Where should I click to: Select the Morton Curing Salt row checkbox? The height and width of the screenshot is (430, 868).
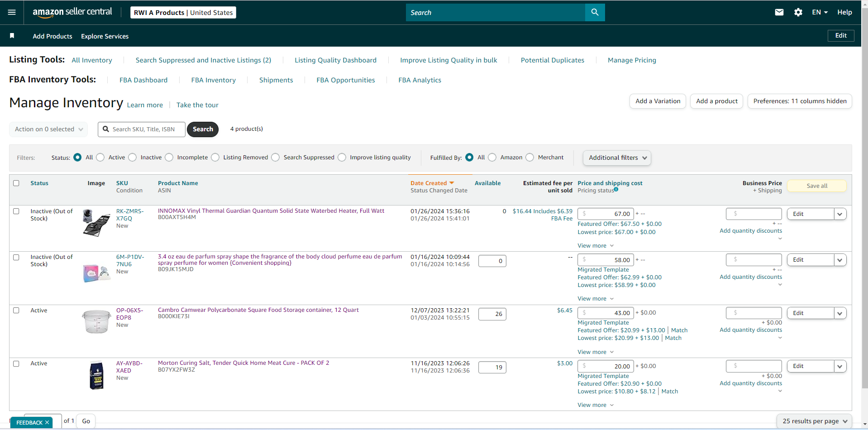[16, 364]
